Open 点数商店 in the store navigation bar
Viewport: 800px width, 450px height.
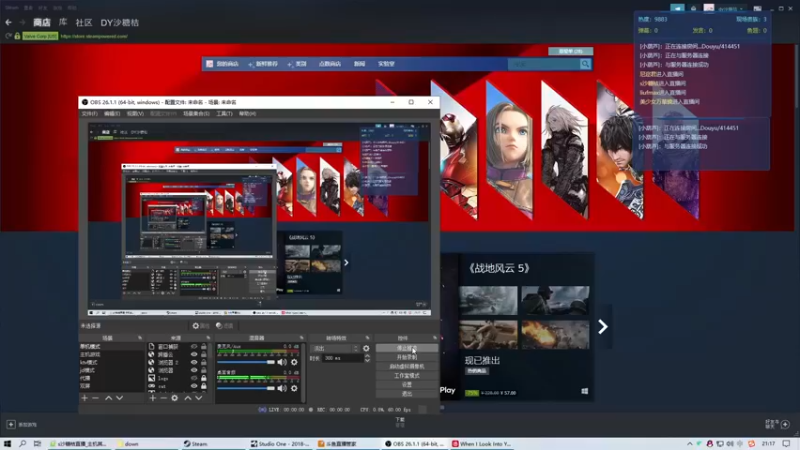point(330,64)
